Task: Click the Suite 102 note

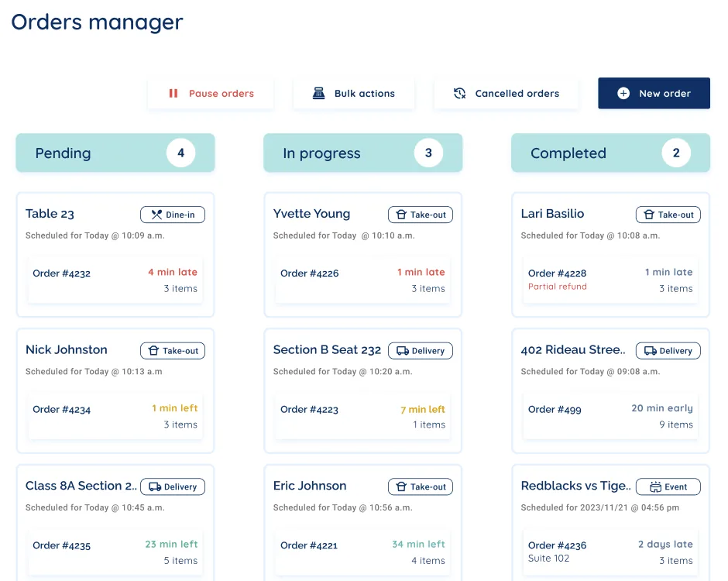Action: pyautogui.click(x=548, y=559)
